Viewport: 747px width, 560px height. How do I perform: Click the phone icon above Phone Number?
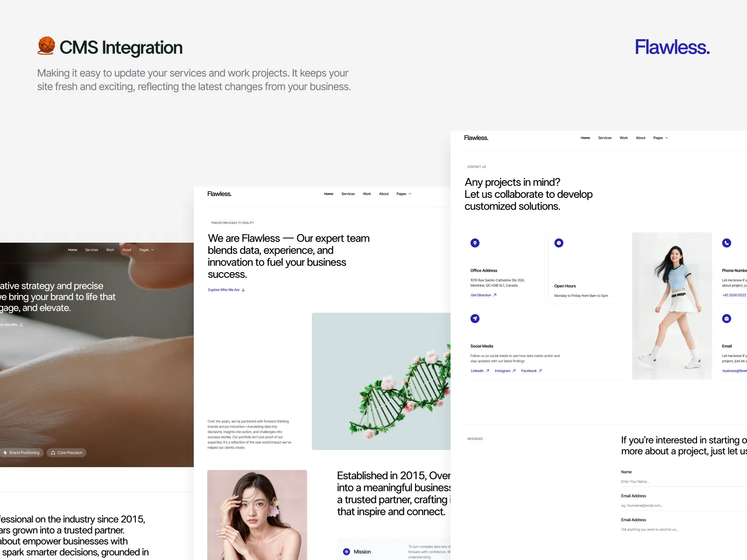[726, 243]
